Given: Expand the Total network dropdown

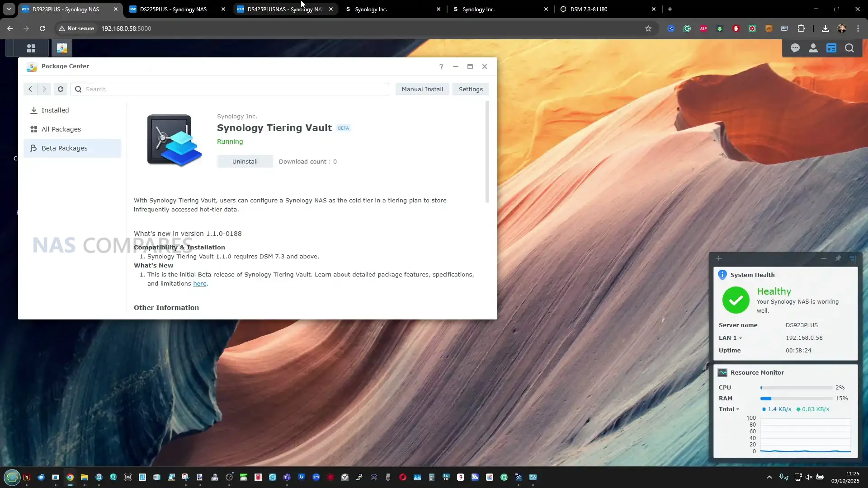Looking at the screenshot, I should (737, 409).
